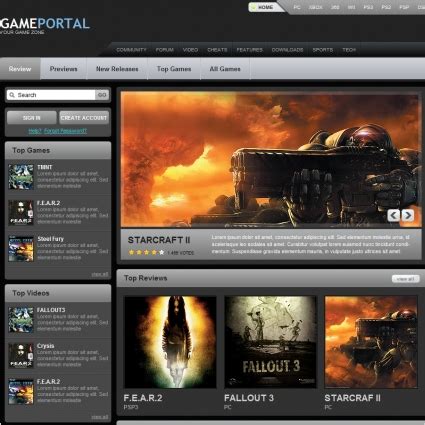Click view all under Top Games
This screenshot has height=425, width=425.
click(100, 274)
